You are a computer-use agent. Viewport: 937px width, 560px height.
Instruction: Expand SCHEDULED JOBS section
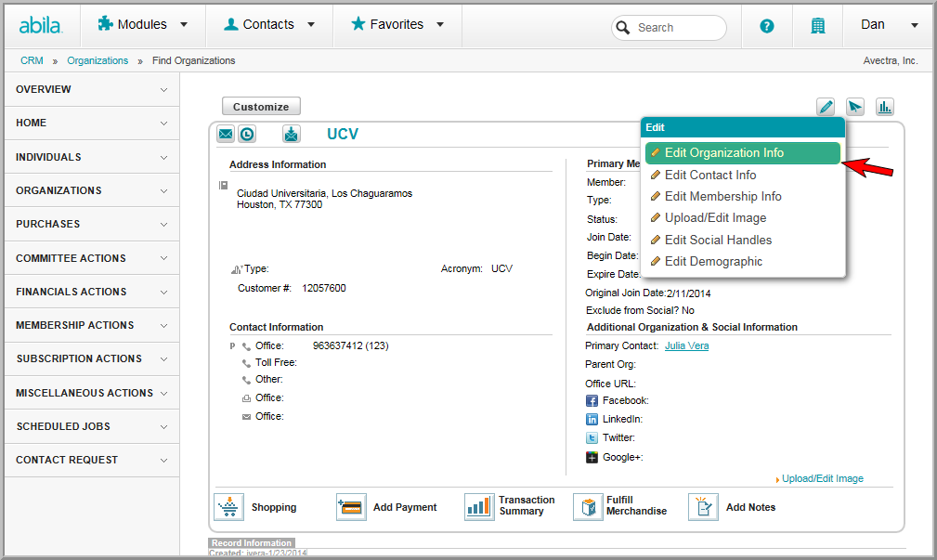coord(92,426)
